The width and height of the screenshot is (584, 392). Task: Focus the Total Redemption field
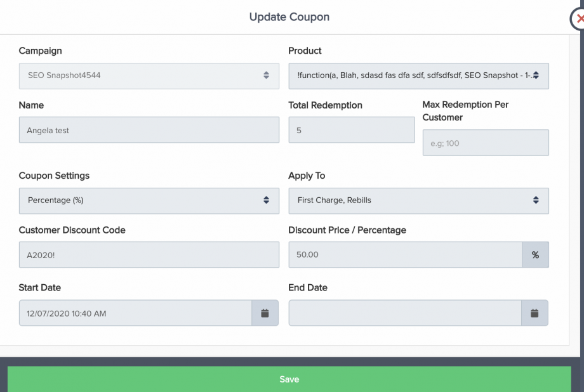(351, 130)
